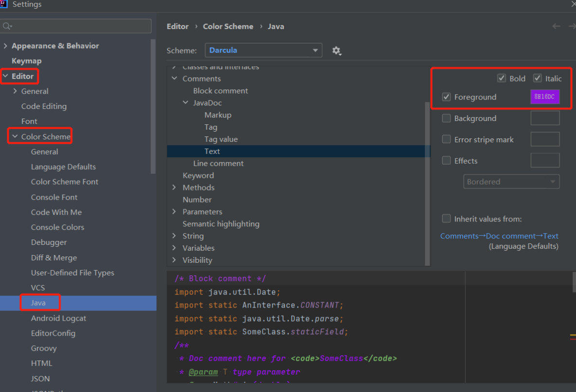Enable the Error stripe mark checkbox

click(x=446, y=139)
